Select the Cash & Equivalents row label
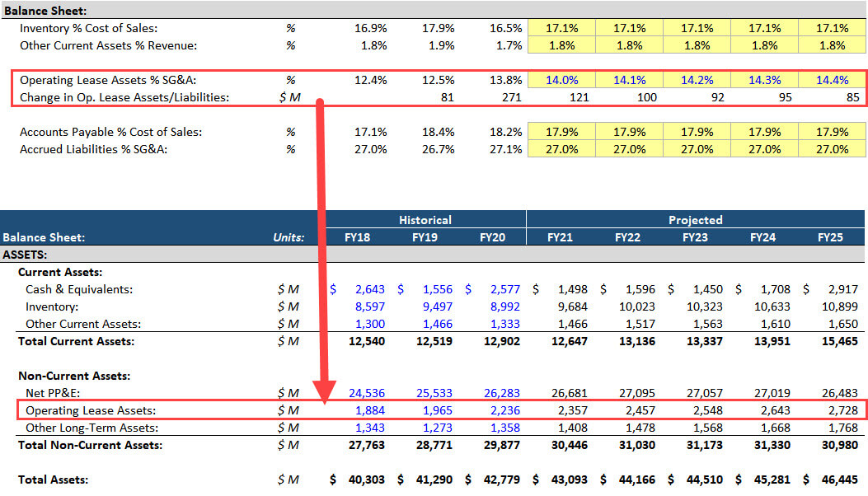 pyautogui.click(x=79, y=289)
